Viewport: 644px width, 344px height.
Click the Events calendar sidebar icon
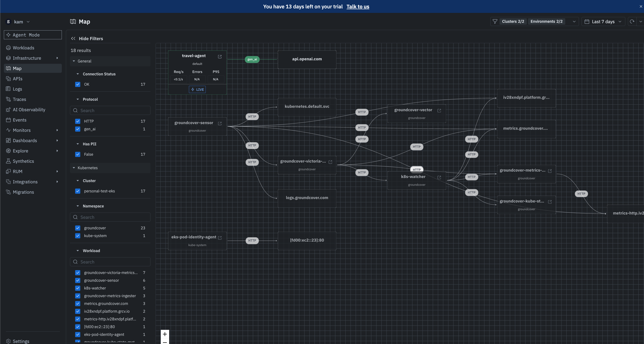[8, 120]
